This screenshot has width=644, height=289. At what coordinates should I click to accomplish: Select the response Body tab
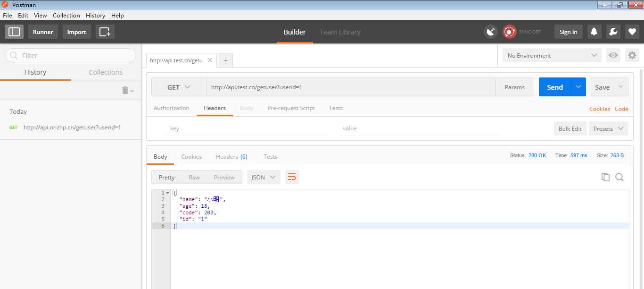point(160,157)
